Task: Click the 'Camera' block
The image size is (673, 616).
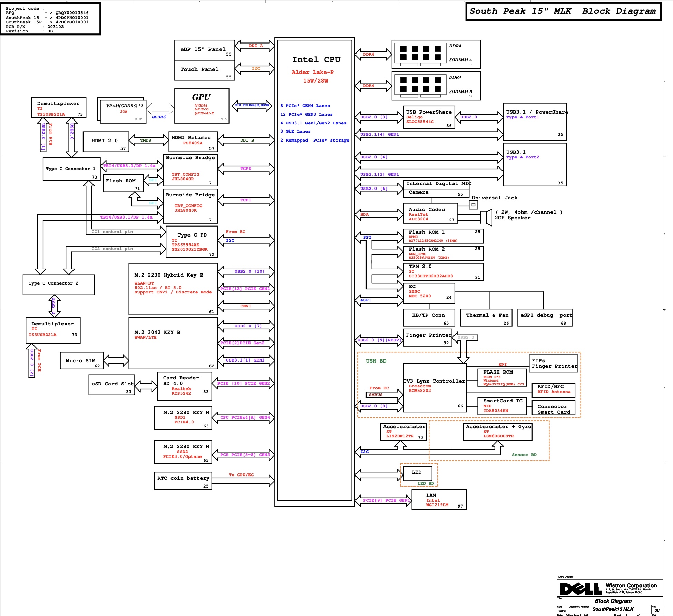Action: 436,193
